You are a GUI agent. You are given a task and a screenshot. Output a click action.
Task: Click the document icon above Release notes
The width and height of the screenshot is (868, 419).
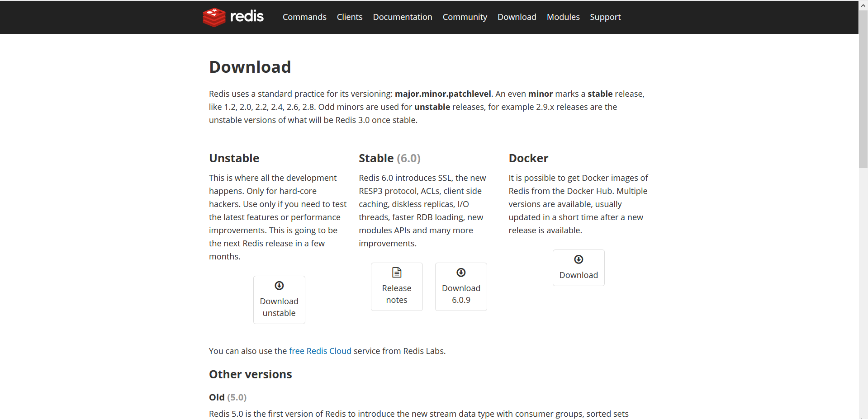point(397,273)
